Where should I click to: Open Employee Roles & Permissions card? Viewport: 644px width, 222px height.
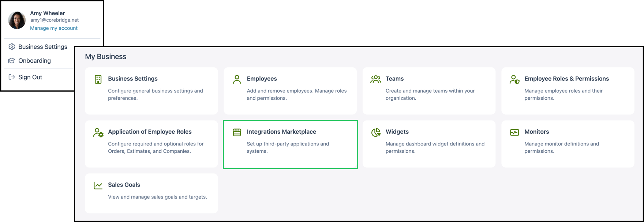[568, 91]
